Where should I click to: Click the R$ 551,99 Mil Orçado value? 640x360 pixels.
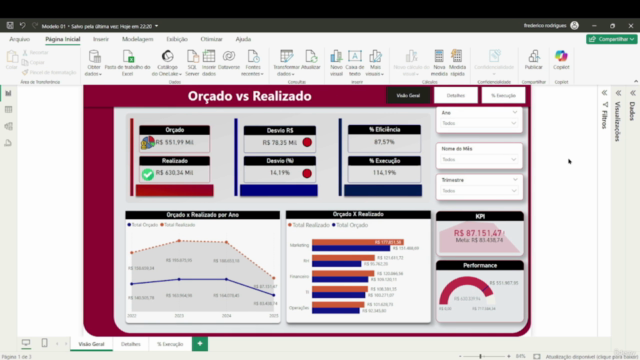[x=175, y=142]
